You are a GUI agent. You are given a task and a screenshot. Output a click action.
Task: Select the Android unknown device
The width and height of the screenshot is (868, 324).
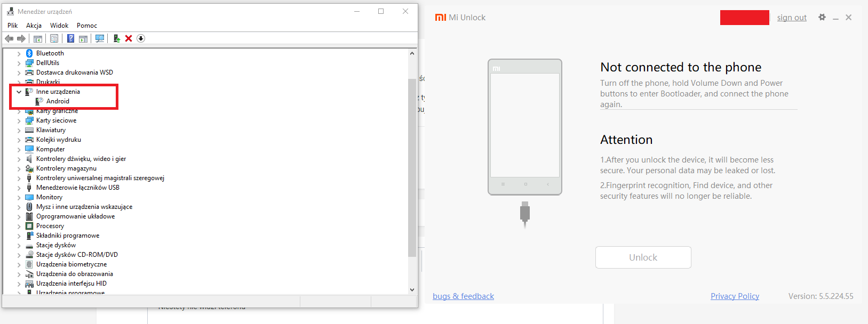pyautogui.click(x=58, y=101)
